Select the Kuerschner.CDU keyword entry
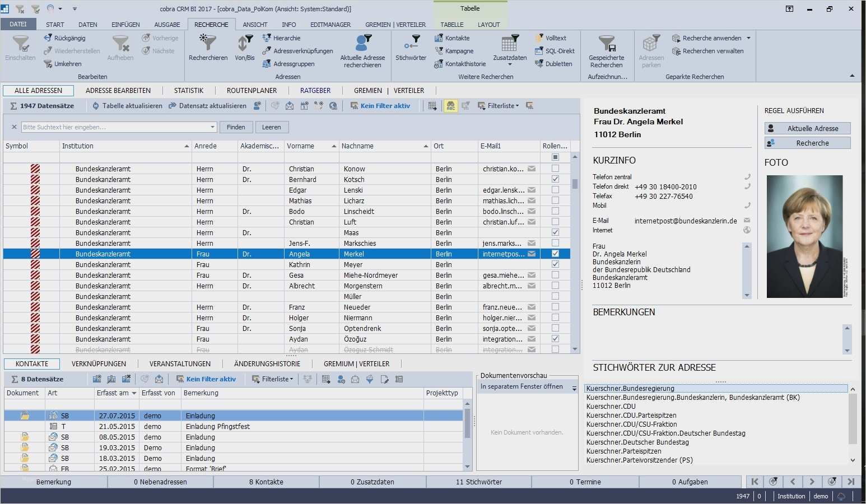The height and width of the screenshot is (504, 866). tap(611, 407)
